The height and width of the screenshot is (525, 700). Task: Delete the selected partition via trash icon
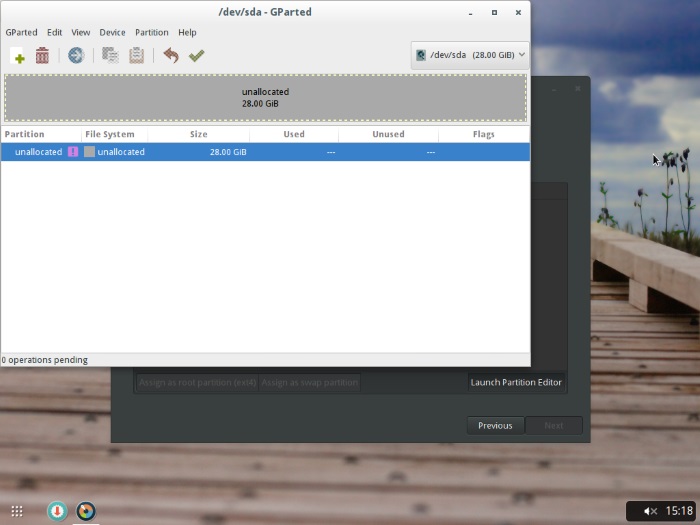[x=42, y=55]
